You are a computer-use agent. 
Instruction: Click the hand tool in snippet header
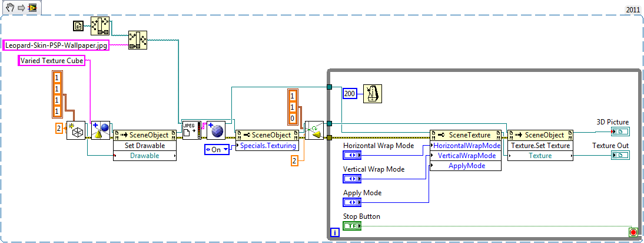click(x=9, y=8)
